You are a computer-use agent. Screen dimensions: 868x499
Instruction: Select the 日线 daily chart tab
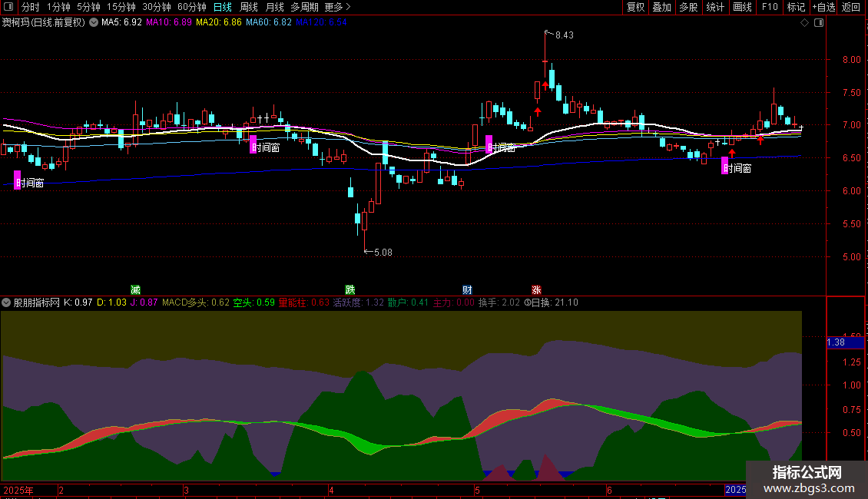point(223,7)
